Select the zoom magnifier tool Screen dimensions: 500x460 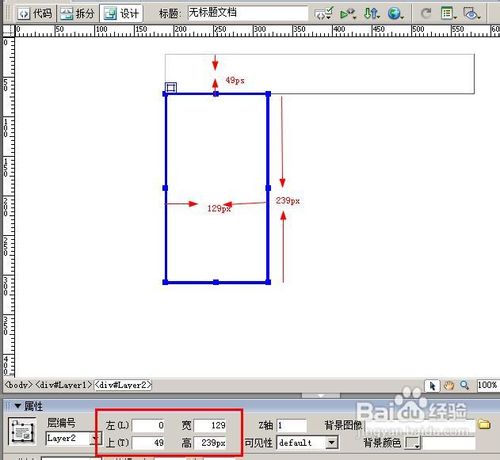(465, 386)
